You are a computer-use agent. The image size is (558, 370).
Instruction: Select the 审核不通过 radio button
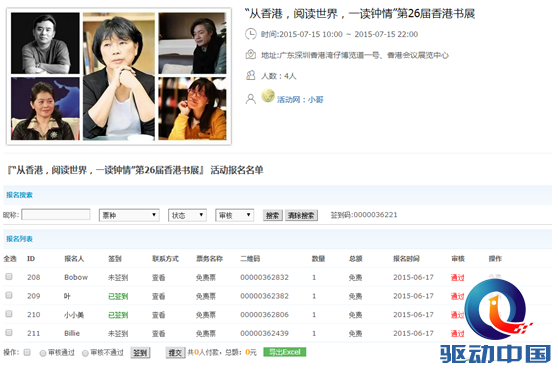click(85, 353)
